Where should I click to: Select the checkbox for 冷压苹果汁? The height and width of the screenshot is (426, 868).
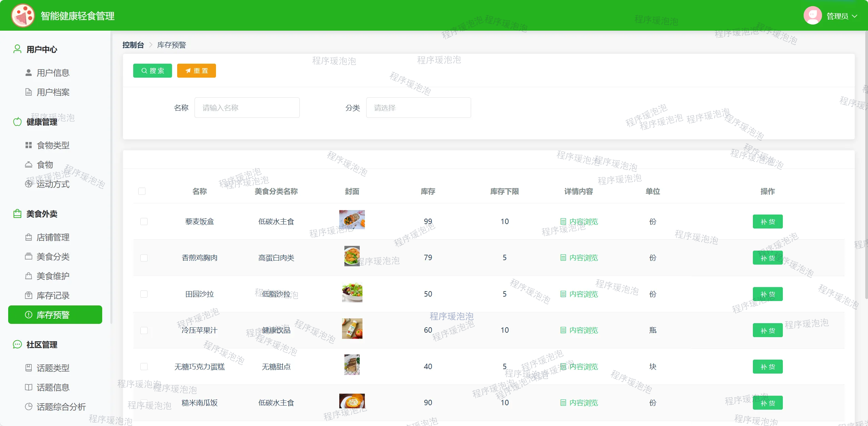point(144,330)
